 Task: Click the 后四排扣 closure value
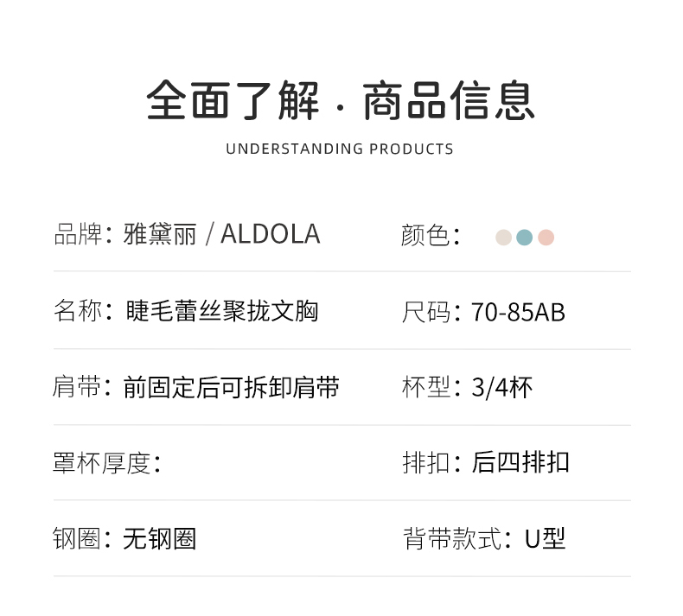click(x=520, y=463)
